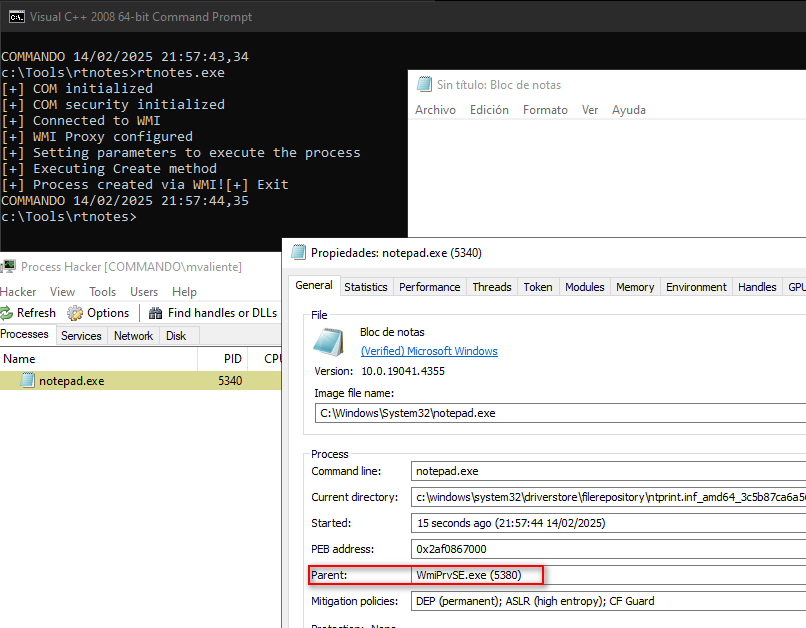Click Find handles or DLLs

(213, 312)
